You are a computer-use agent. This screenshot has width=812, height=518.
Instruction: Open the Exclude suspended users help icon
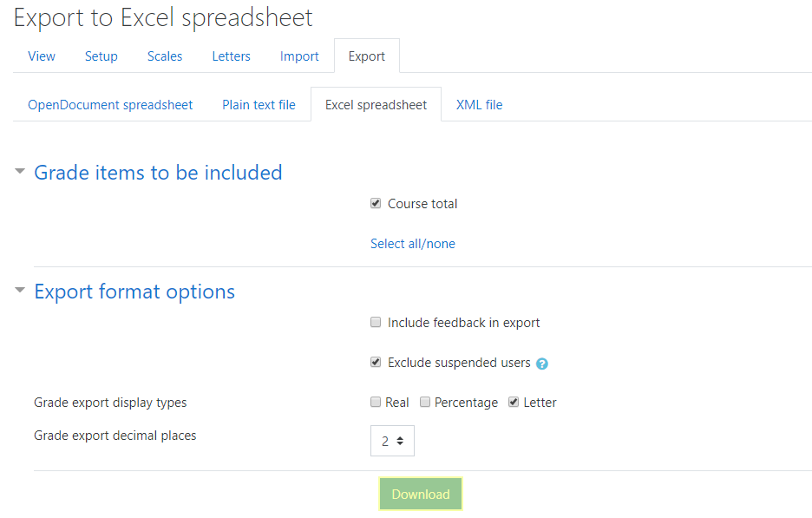tap(542, 364)
